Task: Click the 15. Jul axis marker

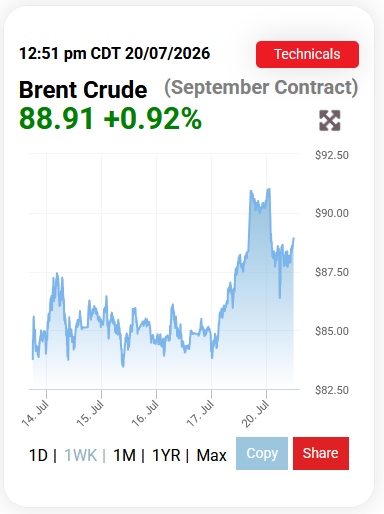Action: click(90, 414)
